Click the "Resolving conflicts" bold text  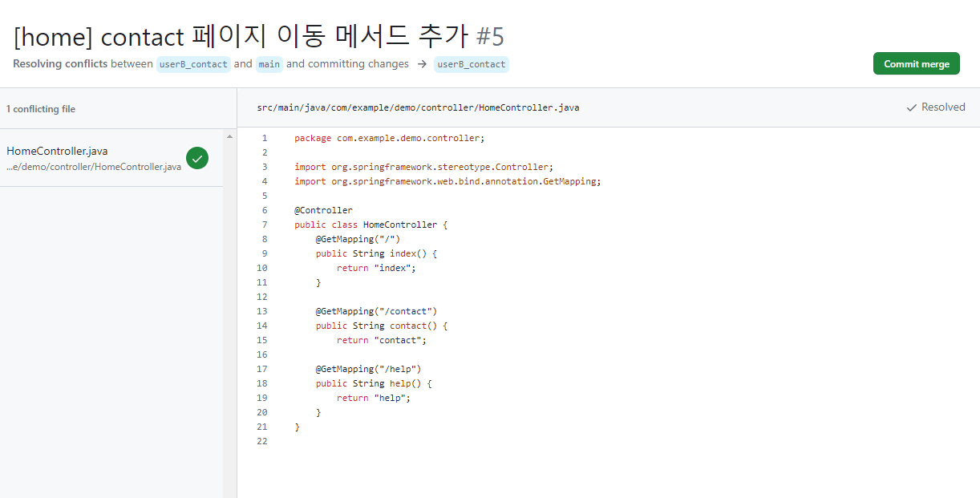click(x=60, y=64)
